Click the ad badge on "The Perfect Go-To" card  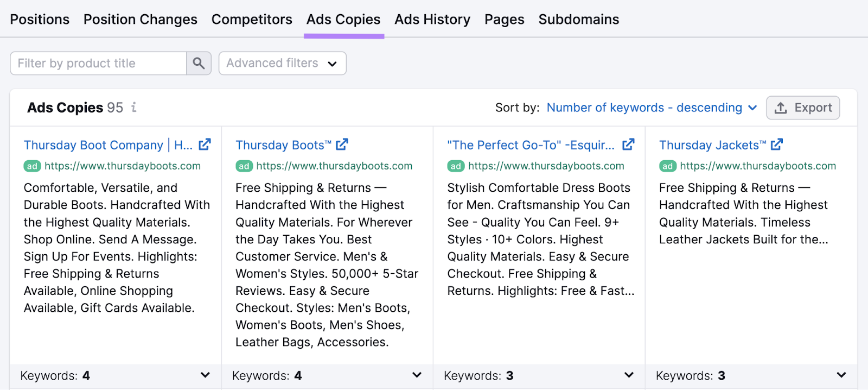(x=456, y=166)
